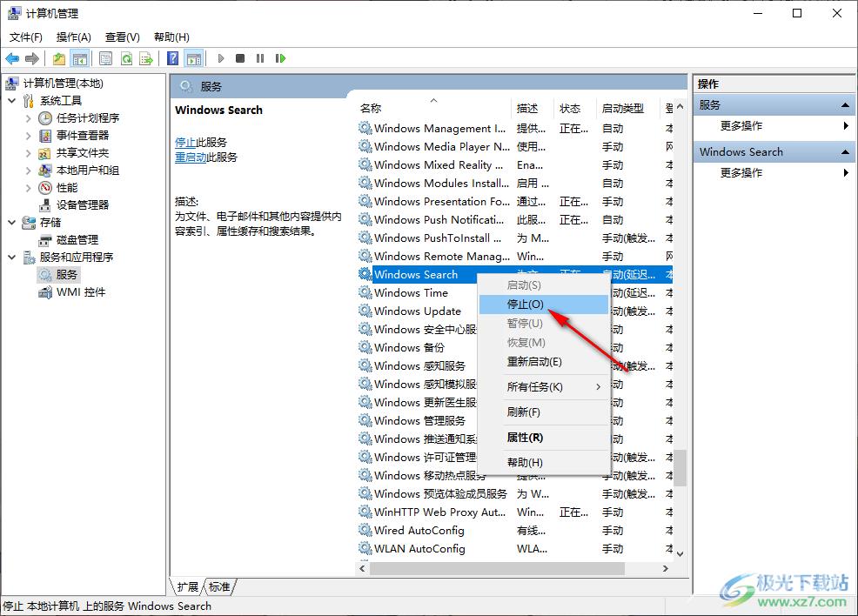
Task: Select the Windows Update service row
Action: point(418,311)
